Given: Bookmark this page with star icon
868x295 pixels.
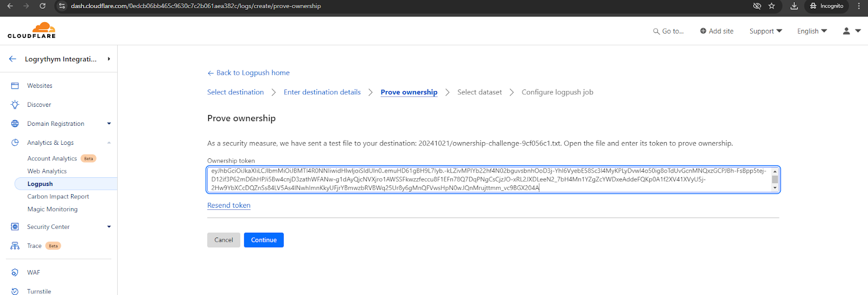Looking at the screenshot, I should coord(771,6).
